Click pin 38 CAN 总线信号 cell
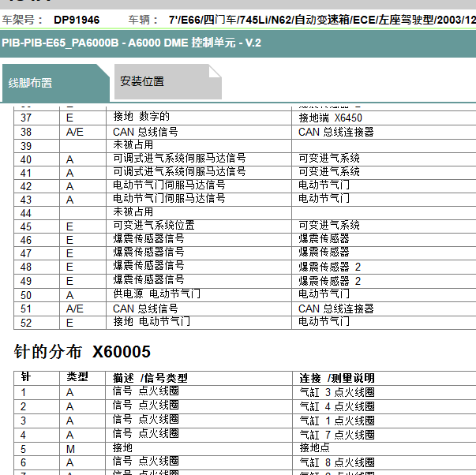This screenshot has height=475, width=476. (145, 132)
